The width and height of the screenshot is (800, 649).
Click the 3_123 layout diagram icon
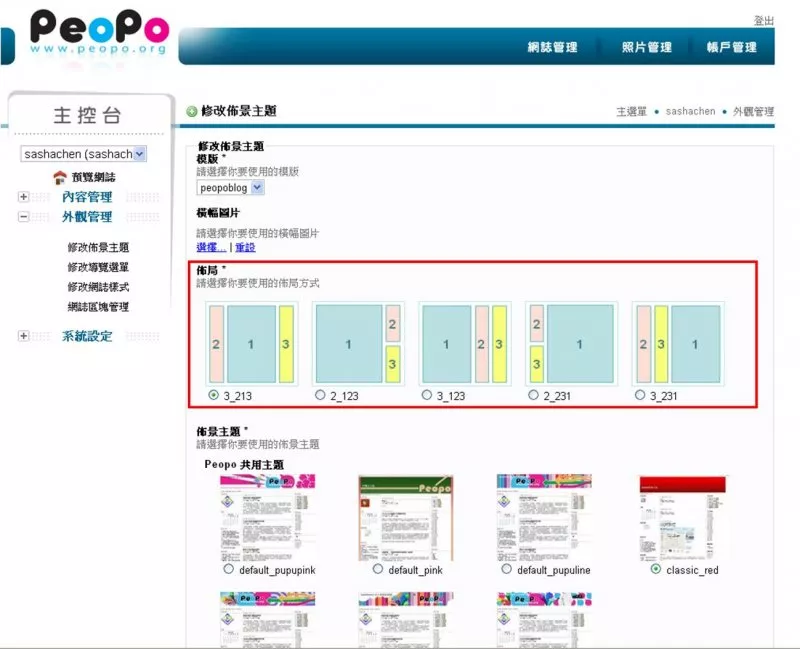coord(464,344)
